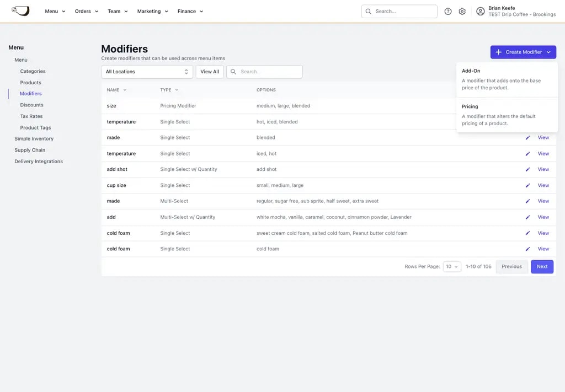Expand the Orders dropdown in top navigation
Image resolution: width=565 pixels, height=392 pixels.
point(87,12)
